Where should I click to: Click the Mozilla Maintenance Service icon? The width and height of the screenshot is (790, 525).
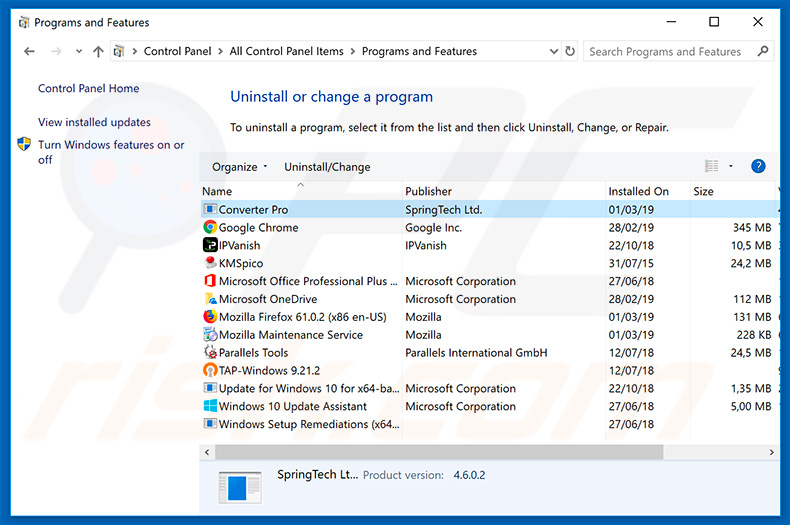tap(210, 335)
